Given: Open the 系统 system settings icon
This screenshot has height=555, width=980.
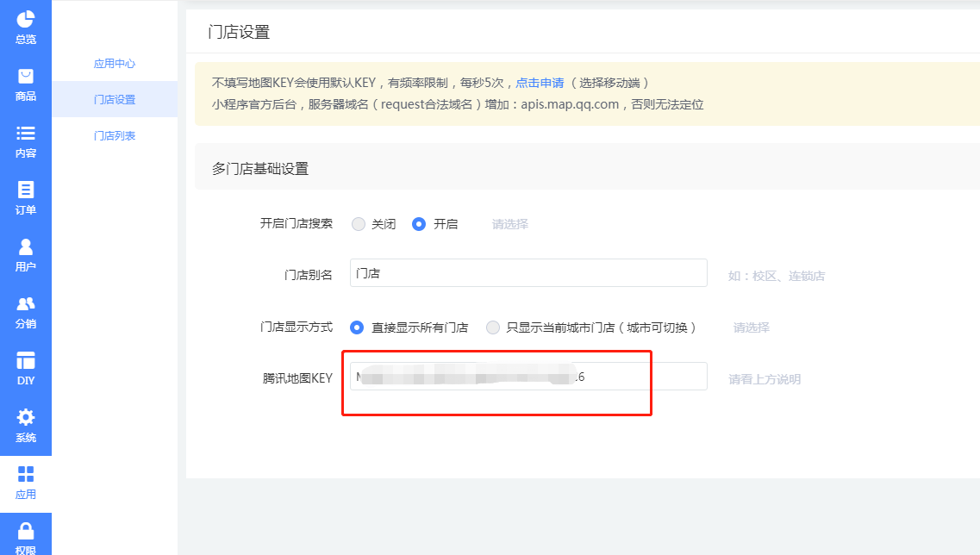Looking at the screenshot, I should coord(25,427).
